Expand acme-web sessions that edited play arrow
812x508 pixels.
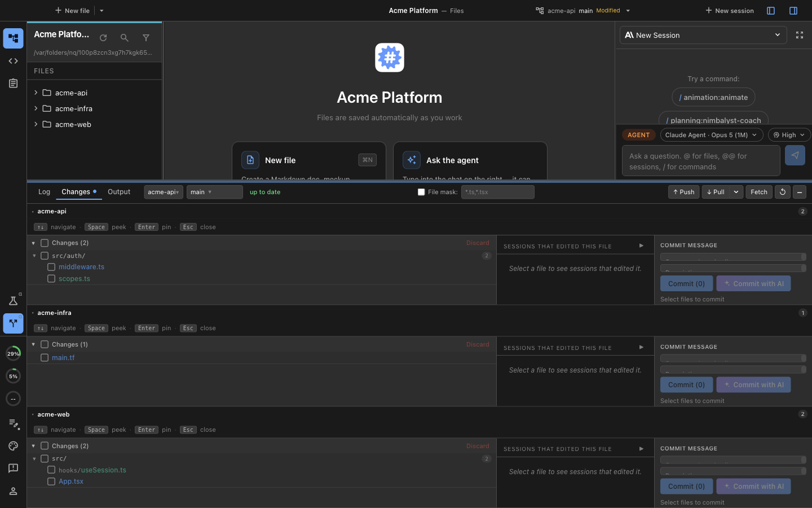pyautogui.click(x=641, y=449)
